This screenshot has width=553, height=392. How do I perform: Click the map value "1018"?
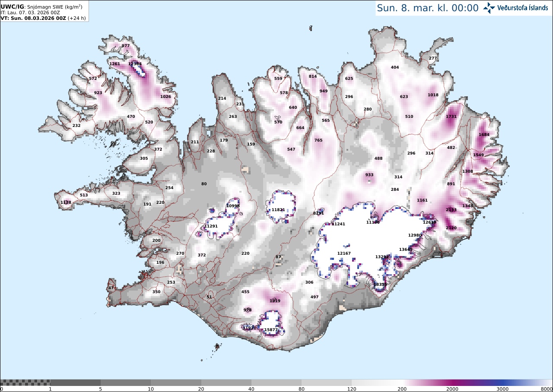tap(433, 95)
